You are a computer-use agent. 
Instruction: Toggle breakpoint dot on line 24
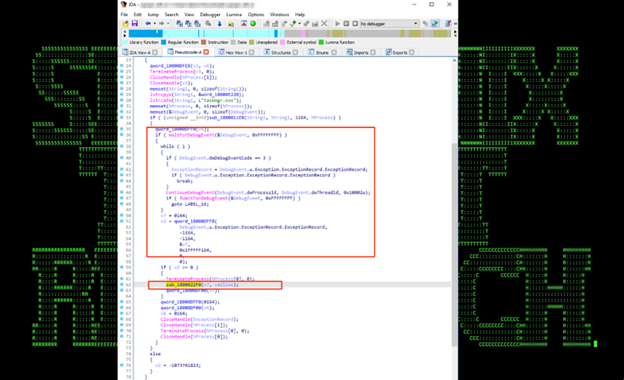122,66
